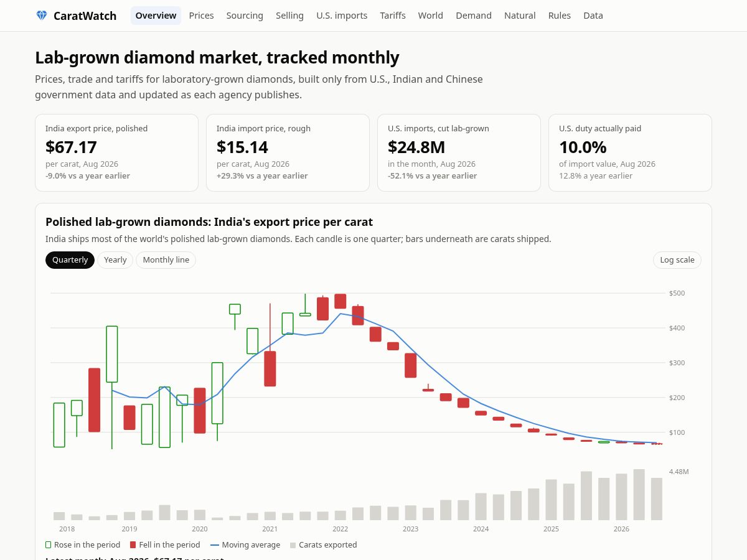Navigate to the Natural page
This screenshot has width=747, height=560.
point(520,16)
